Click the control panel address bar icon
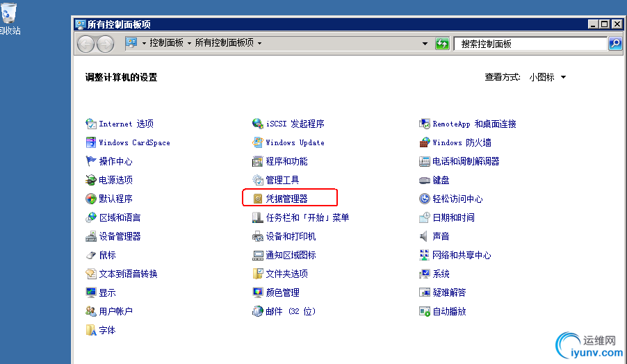 (x=131, y=42)
